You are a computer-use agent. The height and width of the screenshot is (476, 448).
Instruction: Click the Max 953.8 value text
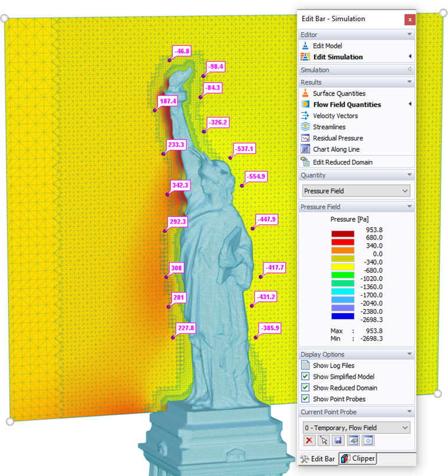coord(374,330)
